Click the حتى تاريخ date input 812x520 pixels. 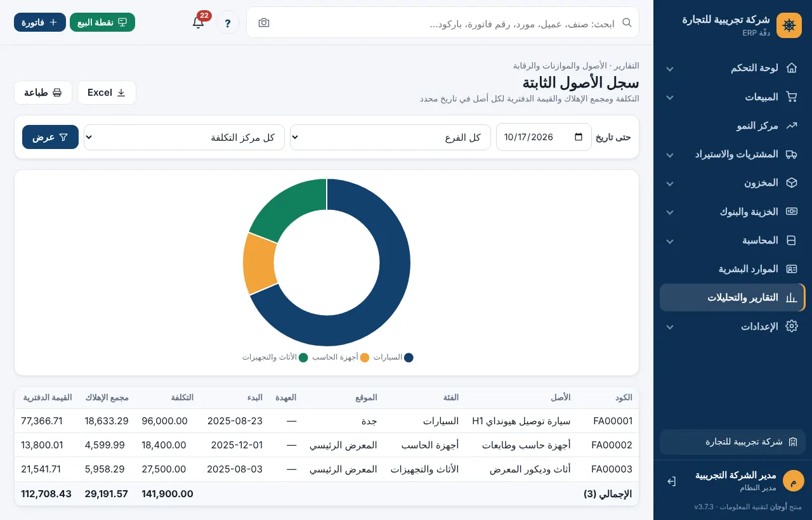tap(544, 137)
